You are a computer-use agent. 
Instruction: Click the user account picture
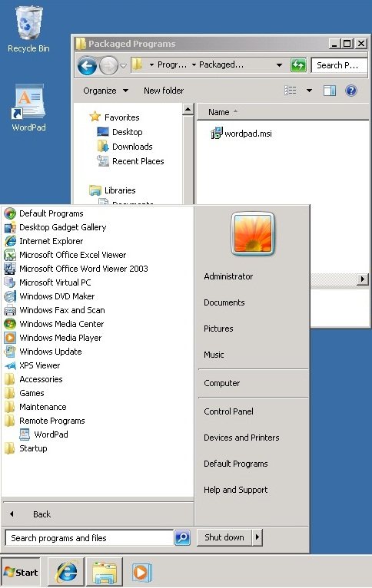pyautogui.click(x=253, y=234)
